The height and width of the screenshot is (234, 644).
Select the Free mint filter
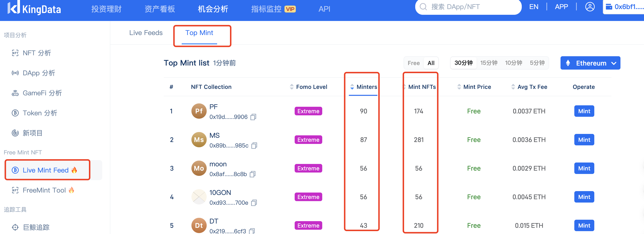click(414, 63)
